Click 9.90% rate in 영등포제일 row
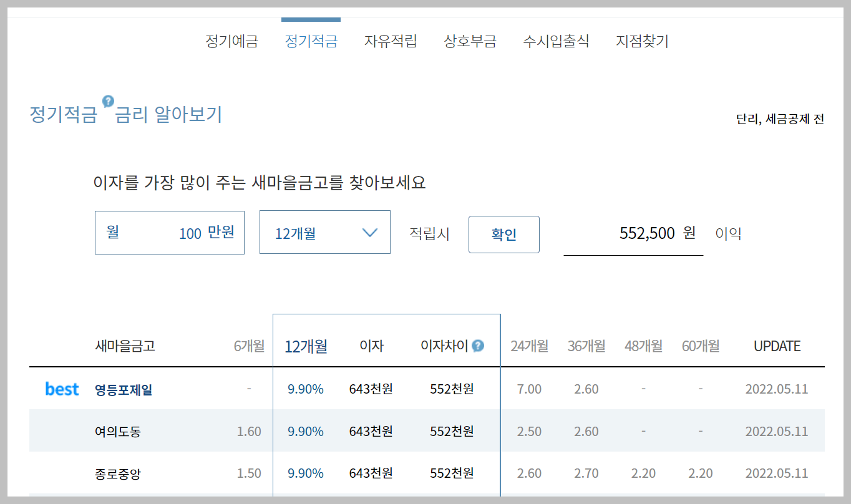 tap(306, 389)
